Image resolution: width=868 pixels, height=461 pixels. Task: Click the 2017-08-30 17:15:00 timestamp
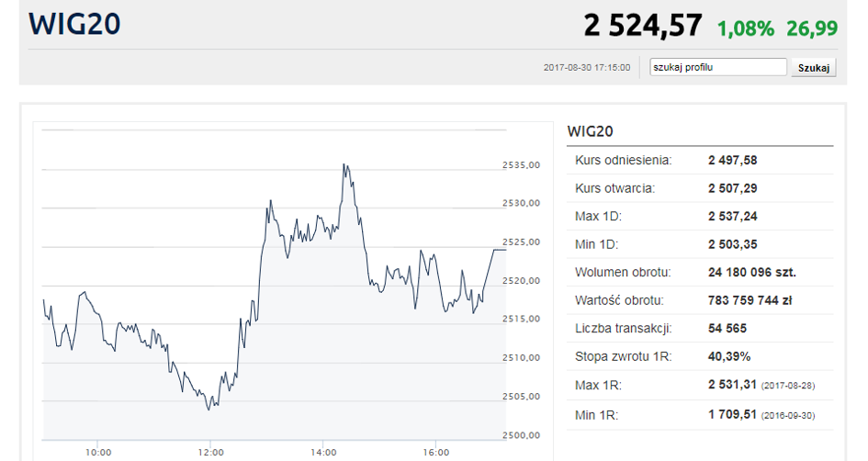[587, 68]
